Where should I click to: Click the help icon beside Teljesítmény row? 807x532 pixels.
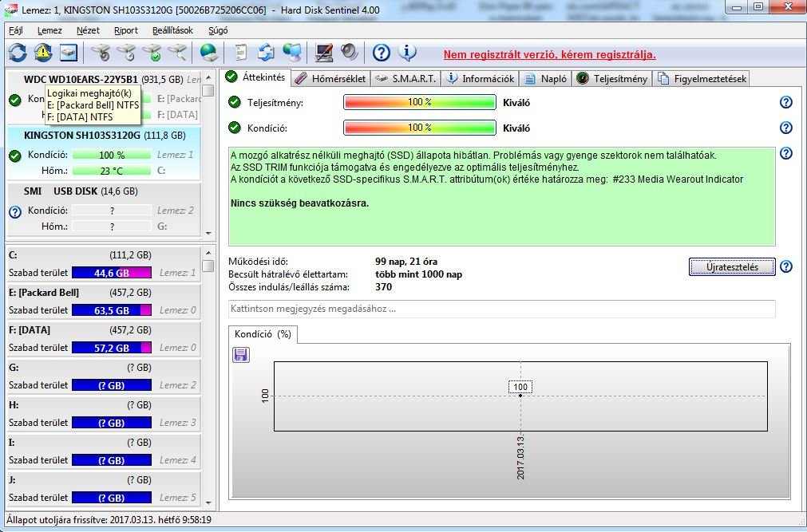click(786, 102)
